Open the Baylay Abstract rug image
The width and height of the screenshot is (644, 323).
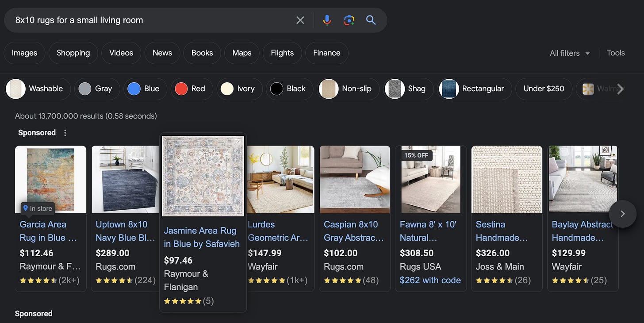[583, 179]
